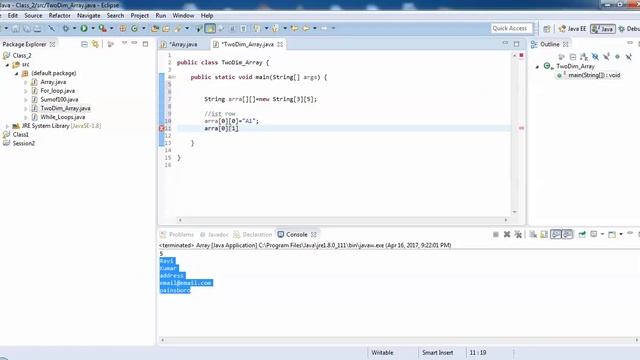Image resolution: width=640 pixels, height=360 pixels.
Task: Click Collapse All in Package Explorer
Action: pyautogui.click(x=84, y=44)
